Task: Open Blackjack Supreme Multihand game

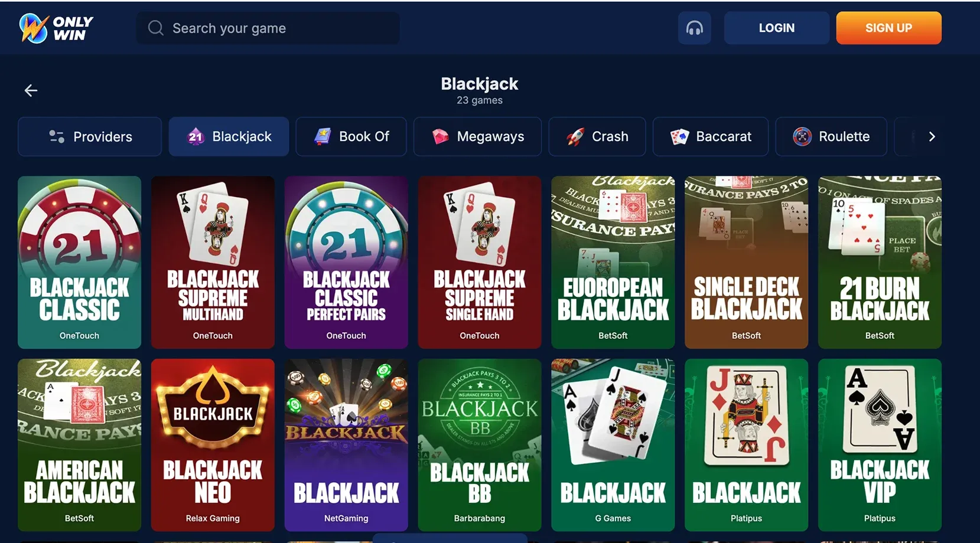Action: pyautogui.click(x=213, y=262)
